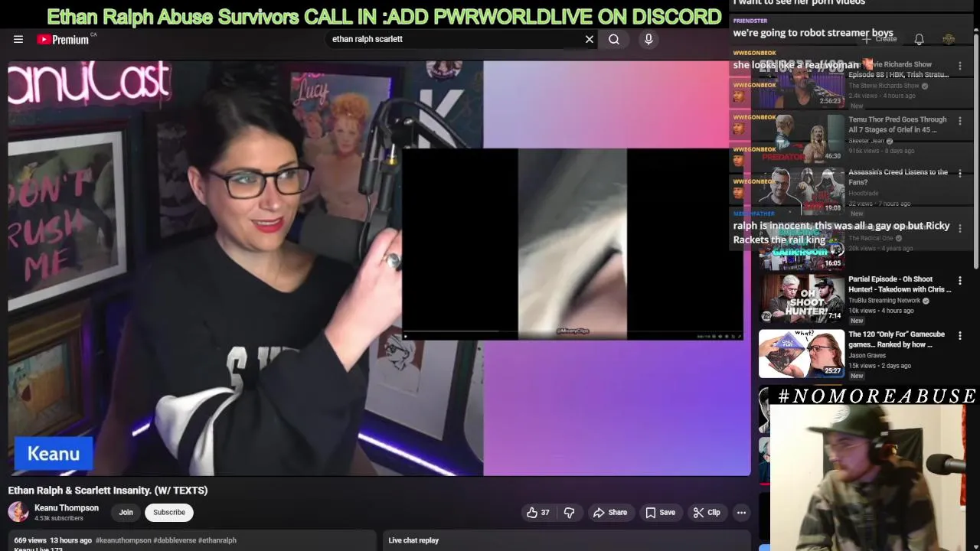
Task: Open 'The 120 Only For Gamecube games' thumbnail
Action: click(x=802, y=354)
